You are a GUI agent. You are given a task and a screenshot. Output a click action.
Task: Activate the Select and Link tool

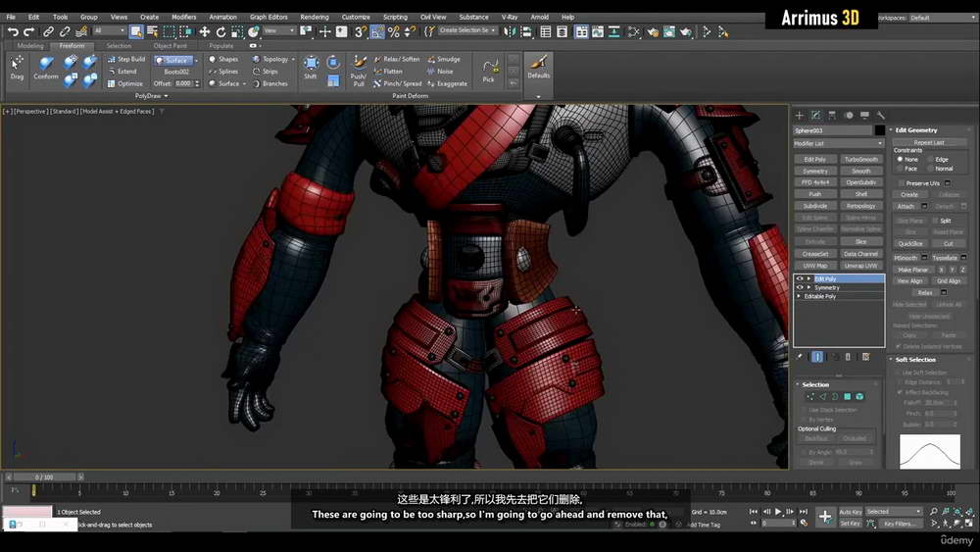[48, 31]
